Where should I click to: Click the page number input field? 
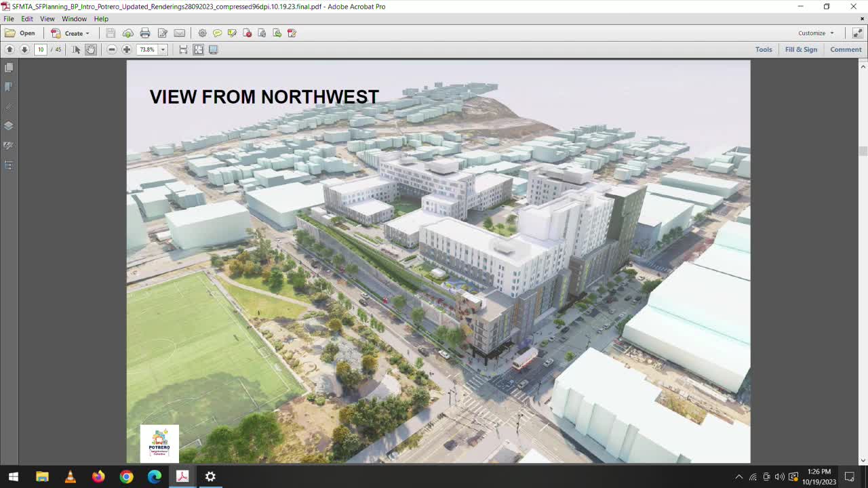coord(41,49)
